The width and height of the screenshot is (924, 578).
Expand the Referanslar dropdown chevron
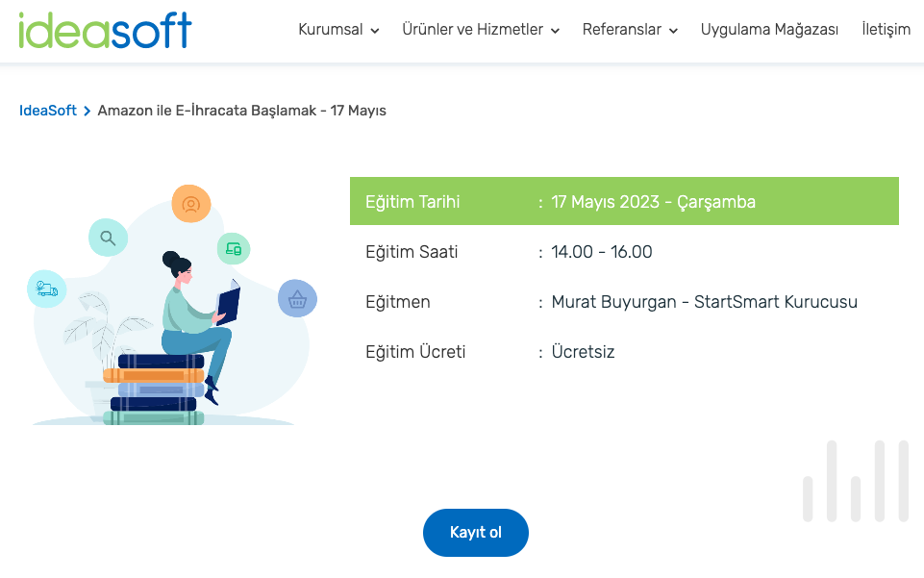(673, 31)
